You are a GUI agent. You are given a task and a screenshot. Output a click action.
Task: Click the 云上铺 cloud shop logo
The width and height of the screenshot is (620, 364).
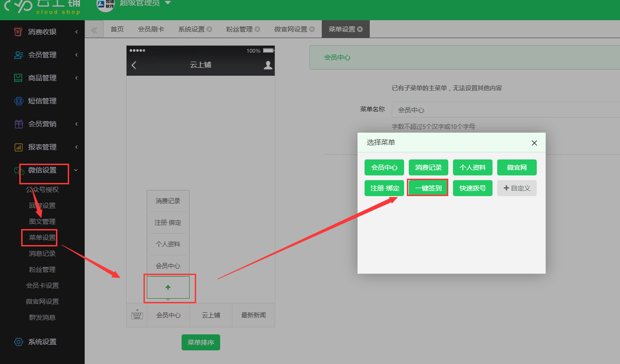click(42, 7)
